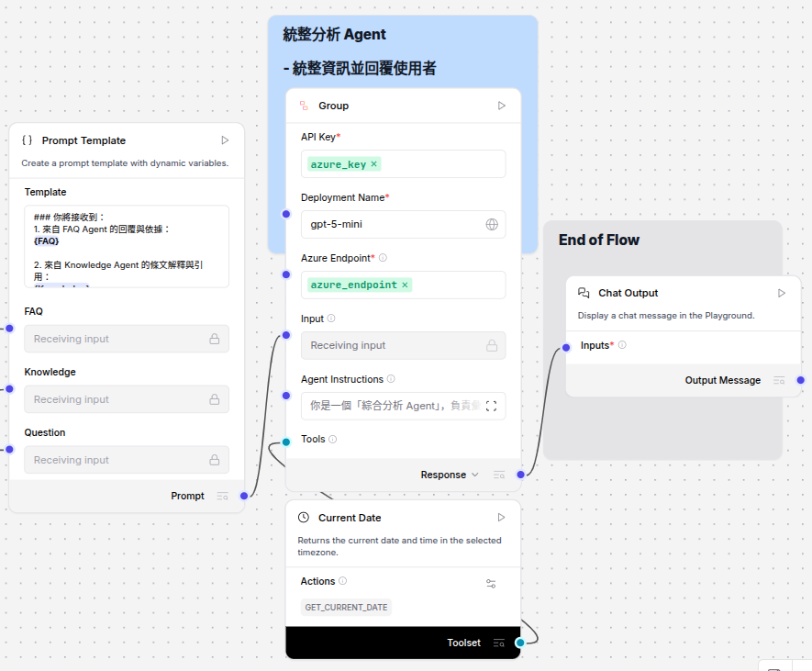Inspect the Toolset output icon on Current Date

pos(501,643)
